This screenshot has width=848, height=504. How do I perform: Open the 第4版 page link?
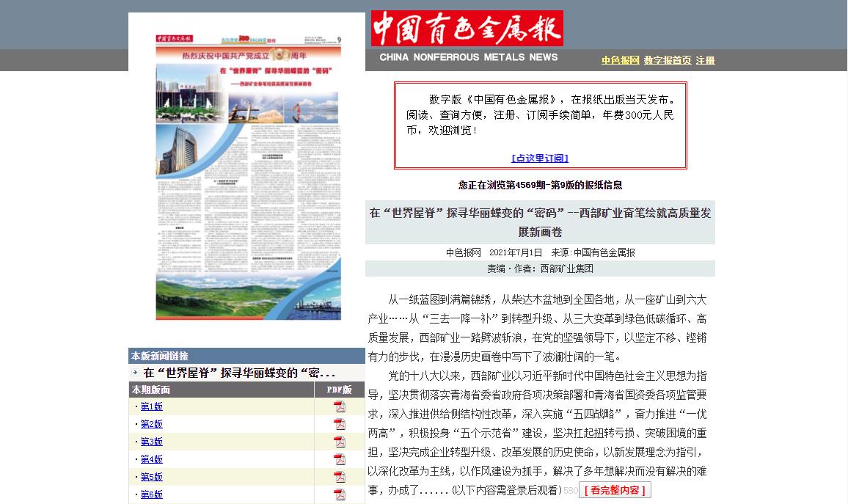click(151, 459)
